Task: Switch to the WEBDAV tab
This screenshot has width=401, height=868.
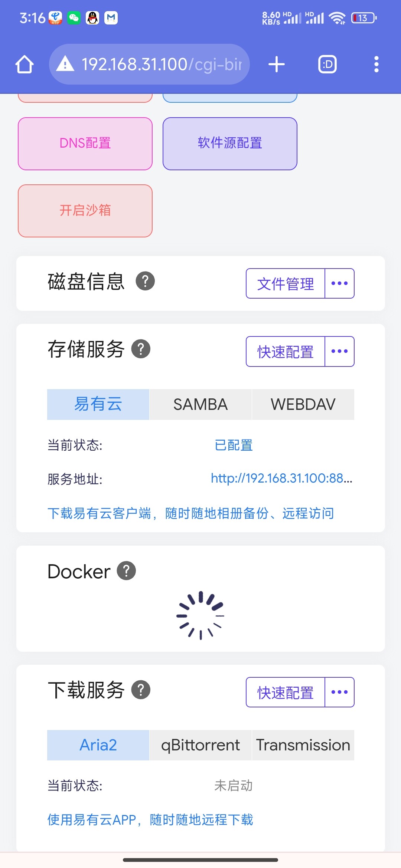Action: click(303, 404)
